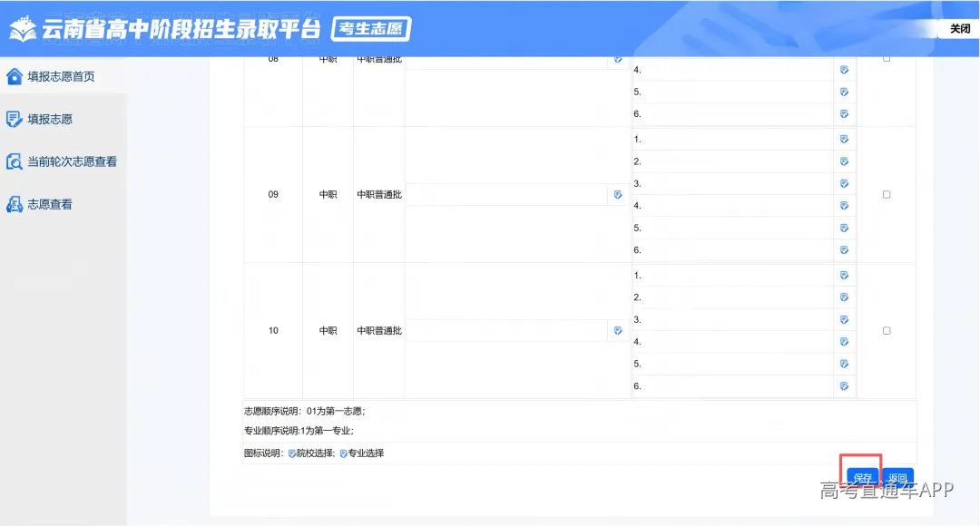Choose major 2 icon for volunteer 10
Viewport: 980px width, 526px height.
844,297
